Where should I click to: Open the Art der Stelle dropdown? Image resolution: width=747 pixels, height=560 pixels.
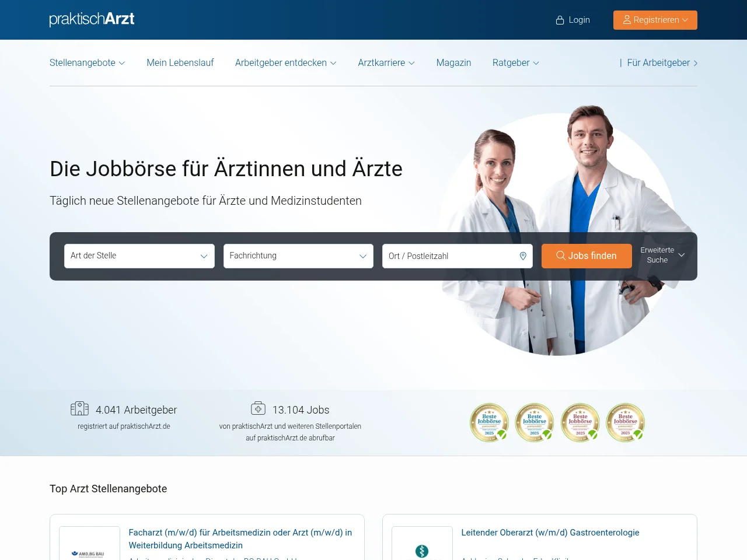[x=139, y=256]
